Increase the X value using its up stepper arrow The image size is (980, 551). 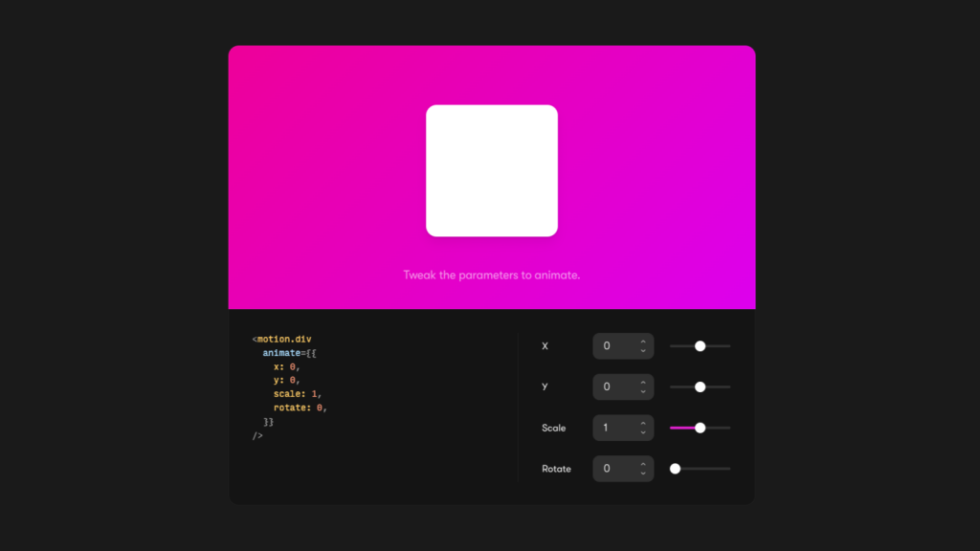pyautogui.click(x=642, y=342)
